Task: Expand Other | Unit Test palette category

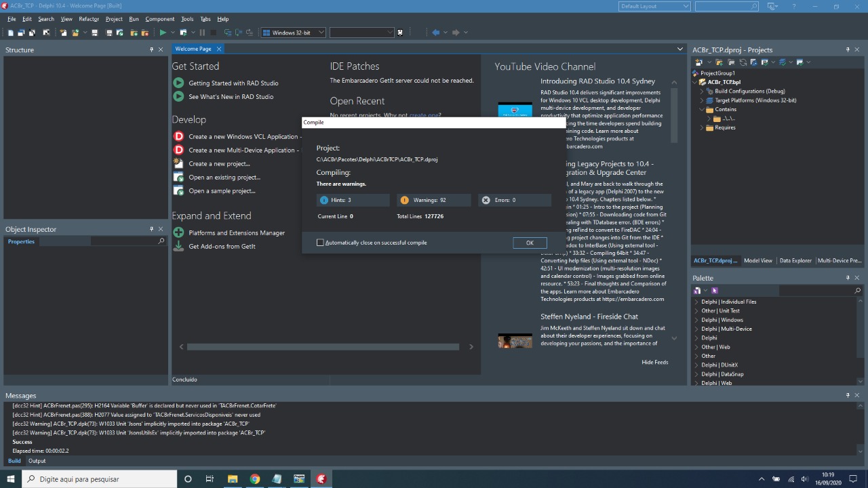Action: click(696, 311)
